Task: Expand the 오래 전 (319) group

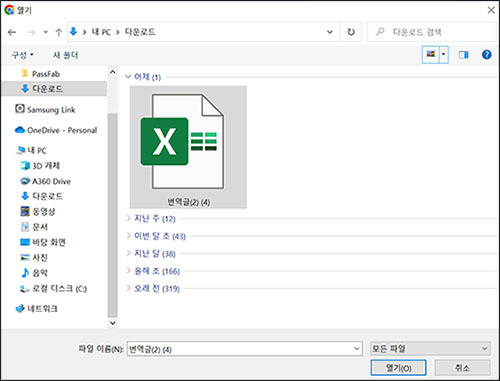Action: [x=128, y=288]
